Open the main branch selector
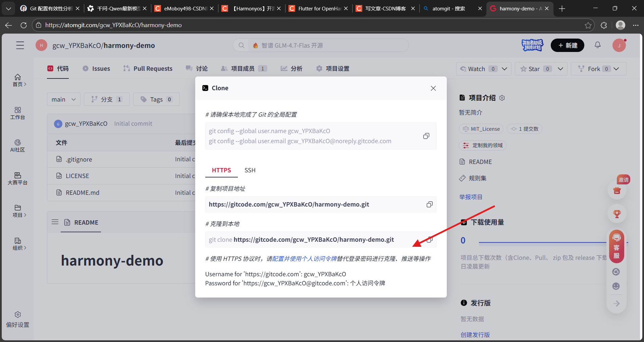 click(x=63, y=99)
